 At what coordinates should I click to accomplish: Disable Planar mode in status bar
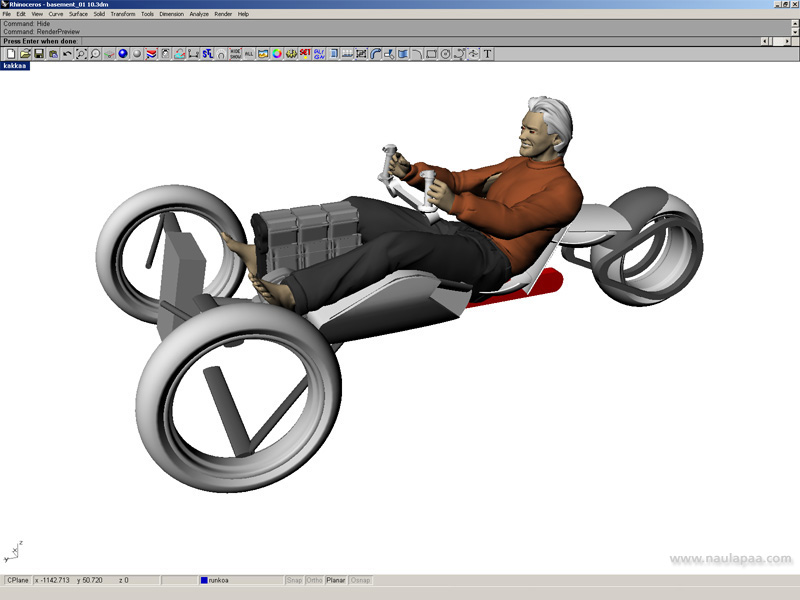pyautogui.click(x=336, y=580)
